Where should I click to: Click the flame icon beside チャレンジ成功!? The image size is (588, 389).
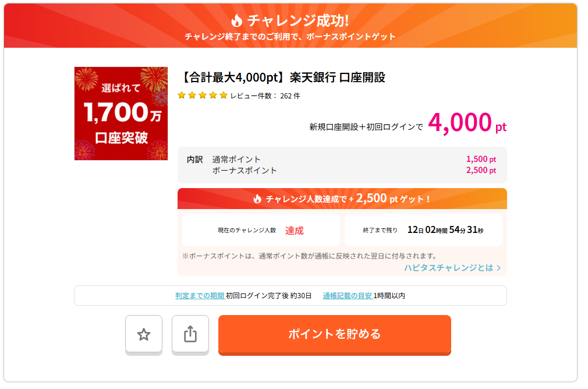pyautogui.click(x=236, y=21)
